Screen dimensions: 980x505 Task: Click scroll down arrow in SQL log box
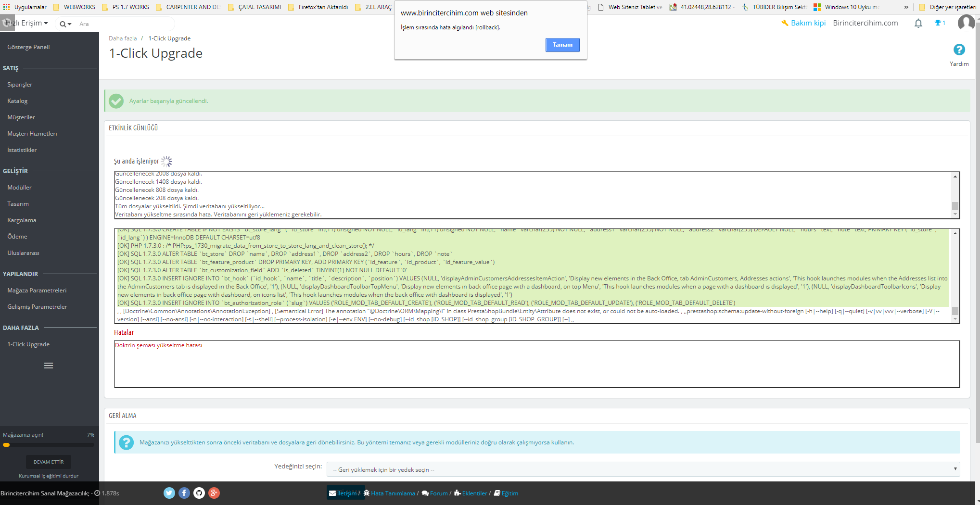(x=955, y=319)
